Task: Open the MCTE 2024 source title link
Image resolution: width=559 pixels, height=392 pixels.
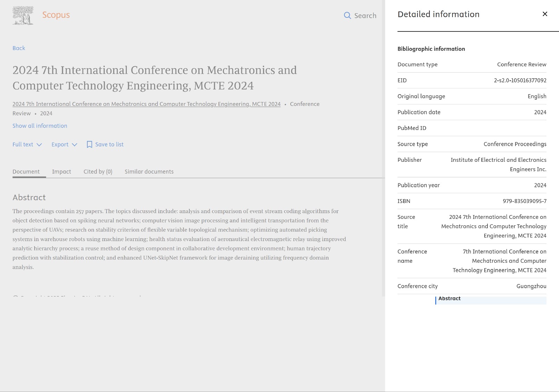Action: pyautogui.click(x=146, y=104)
